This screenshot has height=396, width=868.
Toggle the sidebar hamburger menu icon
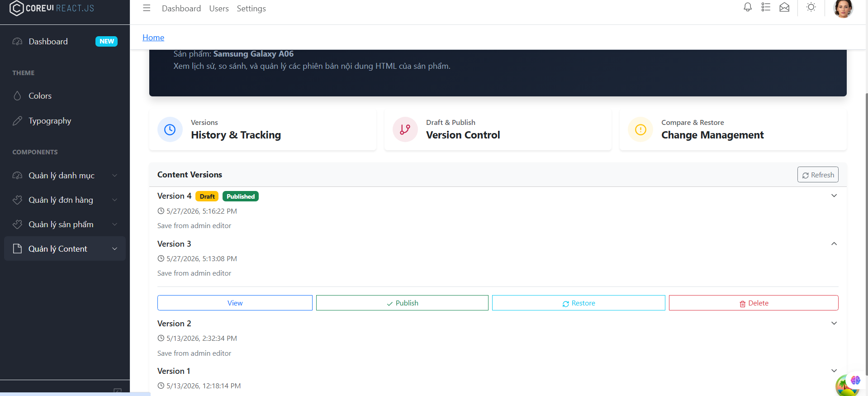click(x=147, y=8)
